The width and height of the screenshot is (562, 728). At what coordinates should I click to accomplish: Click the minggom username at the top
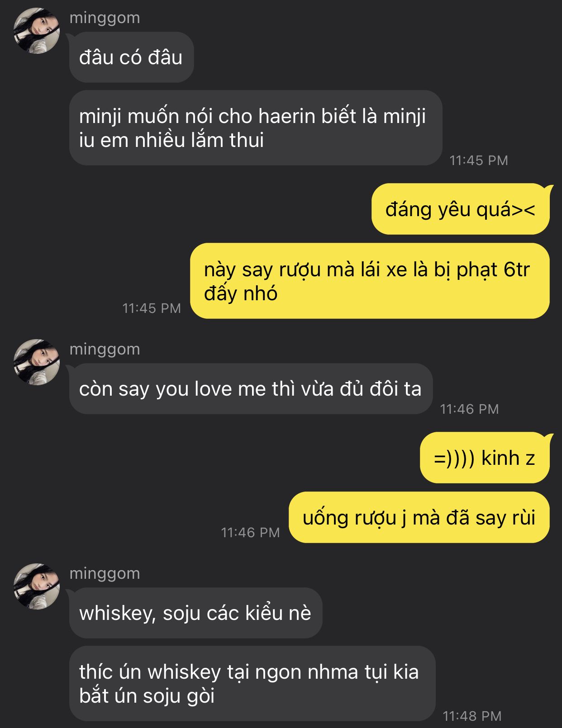[105, 18]
